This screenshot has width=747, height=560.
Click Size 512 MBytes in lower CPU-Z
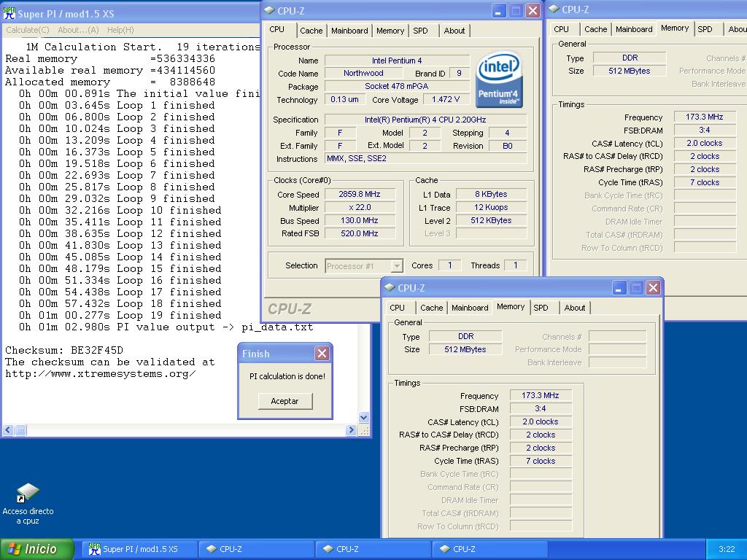coord(465,349)
